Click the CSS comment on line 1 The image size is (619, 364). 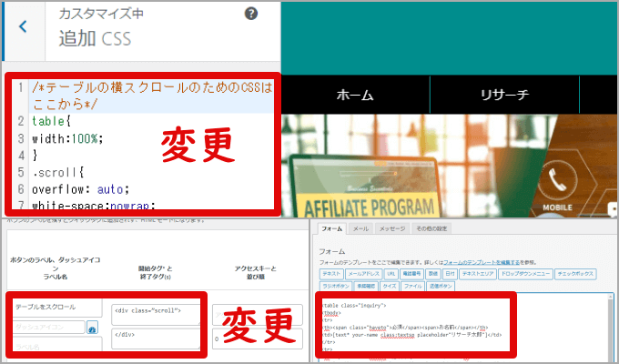[x=152, y=96]
